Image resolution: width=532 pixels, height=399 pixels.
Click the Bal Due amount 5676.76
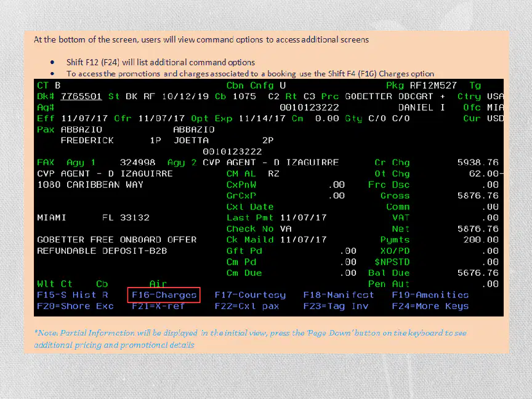click(x=478, y=273)
